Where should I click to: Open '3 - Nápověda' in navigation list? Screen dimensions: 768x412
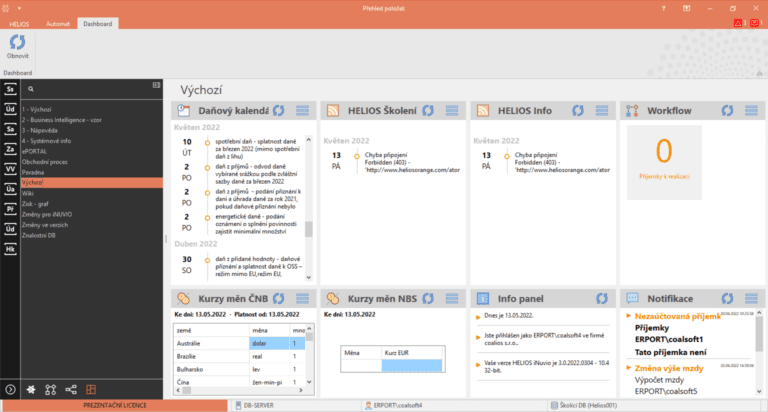click(x=40, y=130)
